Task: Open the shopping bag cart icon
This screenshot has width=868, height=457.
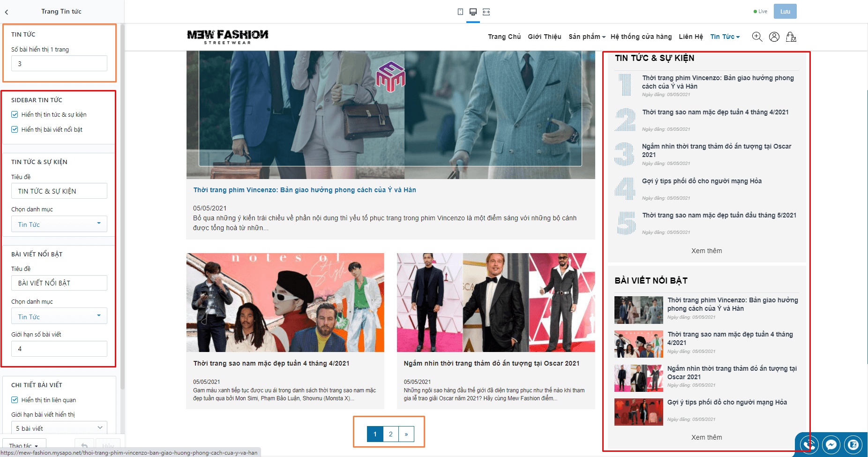Action: [x=791, y=37]
